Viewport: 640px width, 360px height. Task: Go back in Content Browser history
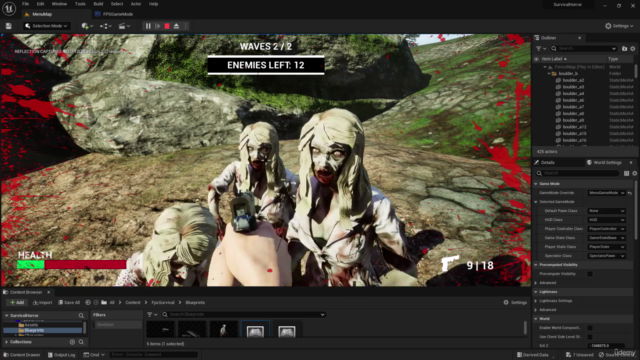click(88, 302)
